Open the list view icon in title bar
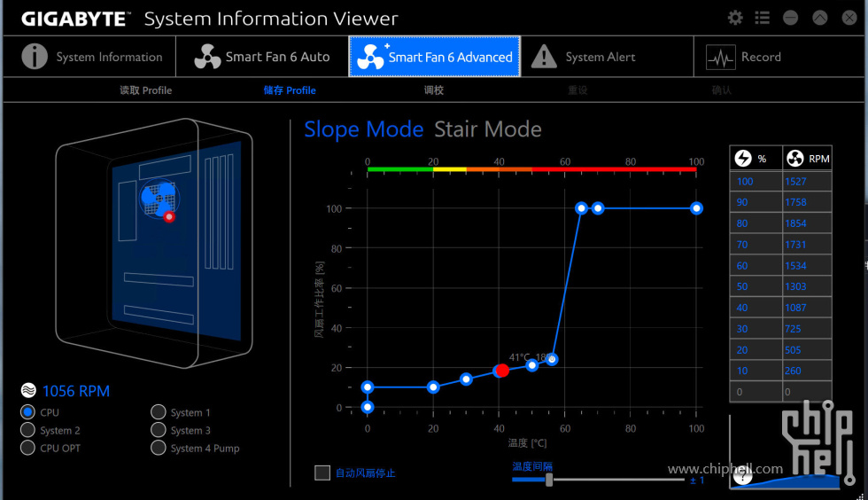Screen dimensions: 868x500 point(763,18)
